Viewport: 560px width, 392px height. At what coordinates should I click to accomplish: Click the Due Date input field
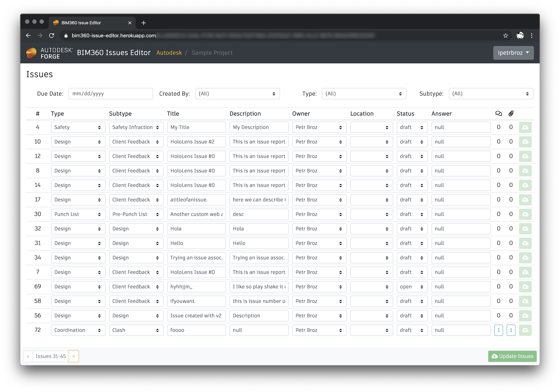point(111,93)
